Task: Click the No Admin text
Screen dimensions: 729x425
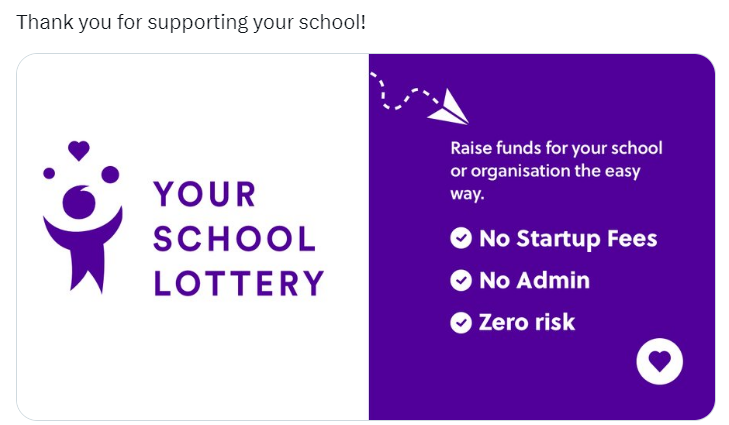Action: (x=534, y=280)
